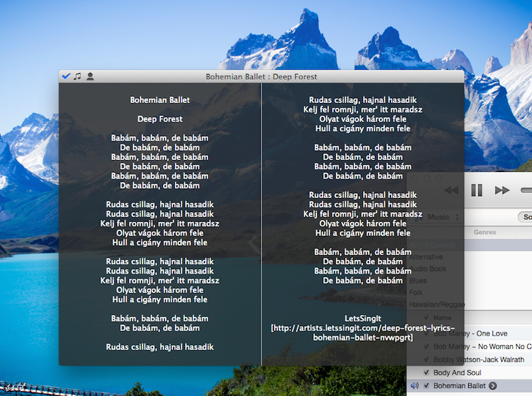
Task: Click the music note icon in lyrics titlebar
Action: pyautogui.click(x=78, y=76)
